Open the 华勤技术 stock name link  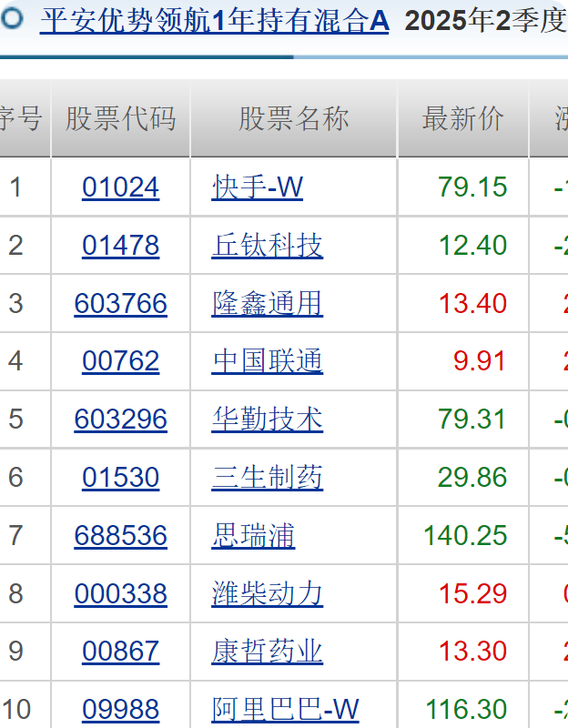point(267,420)
